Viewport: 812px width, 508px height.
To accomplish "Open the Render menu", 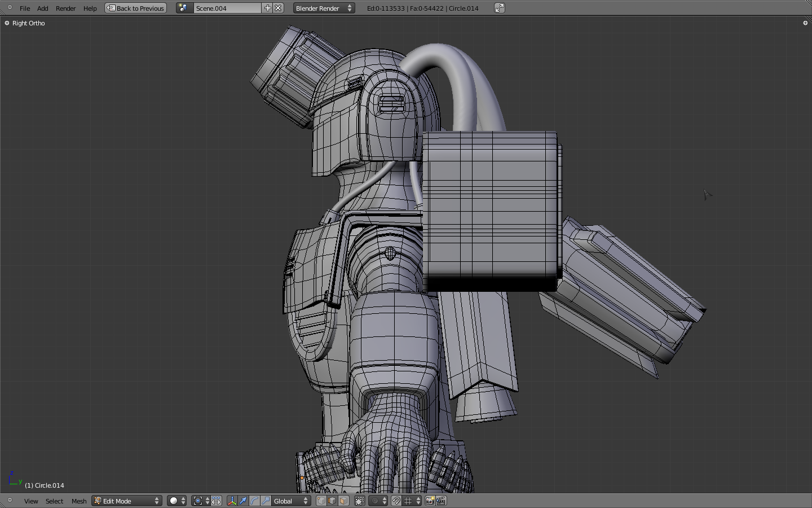I will 66,8.
